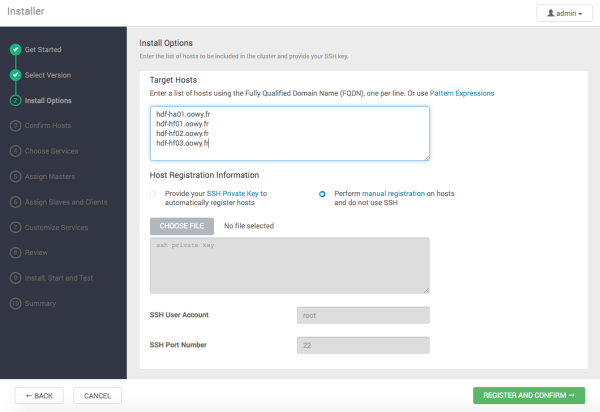Screen dimensions: 600x412
Task: Click the step 6 circle for Assign Masters
Action: click(15, 176)
